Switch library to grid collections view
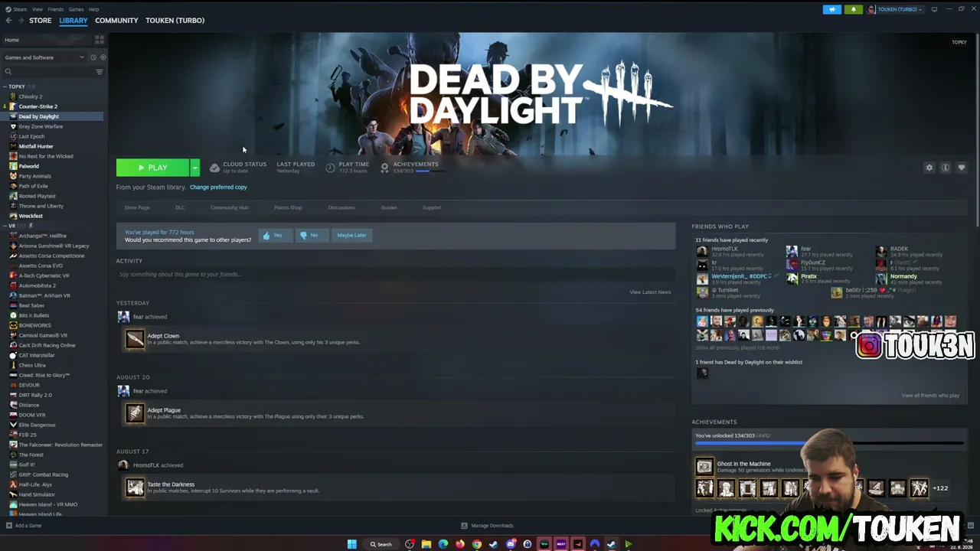The height and width of the screenshot is (551, 980). pos(100,40)
